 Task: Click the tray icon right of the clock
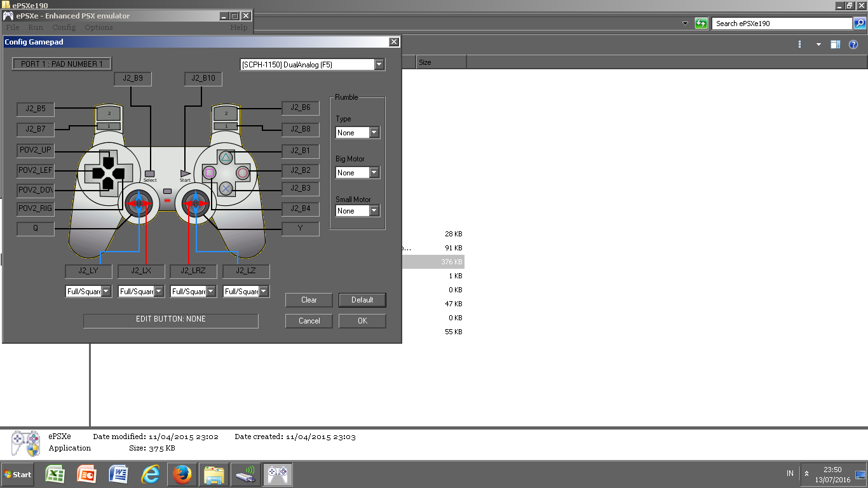860,474
